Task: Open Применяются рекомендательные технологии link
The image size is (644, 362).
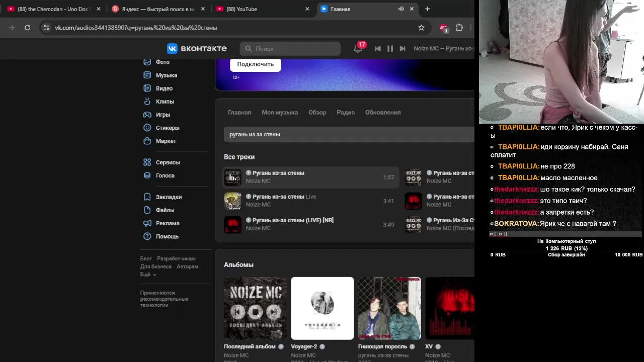Action: 165,299
